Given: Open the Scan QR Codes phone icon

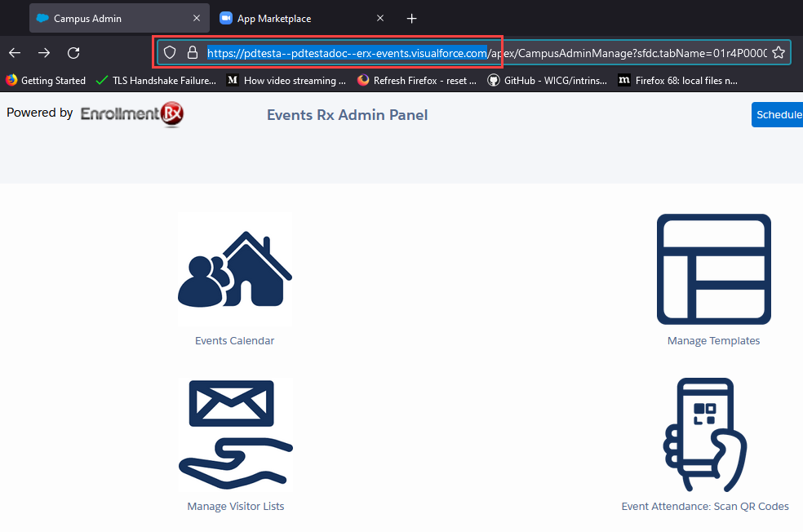Looking at the screenshot, I should tap(705, 435).
